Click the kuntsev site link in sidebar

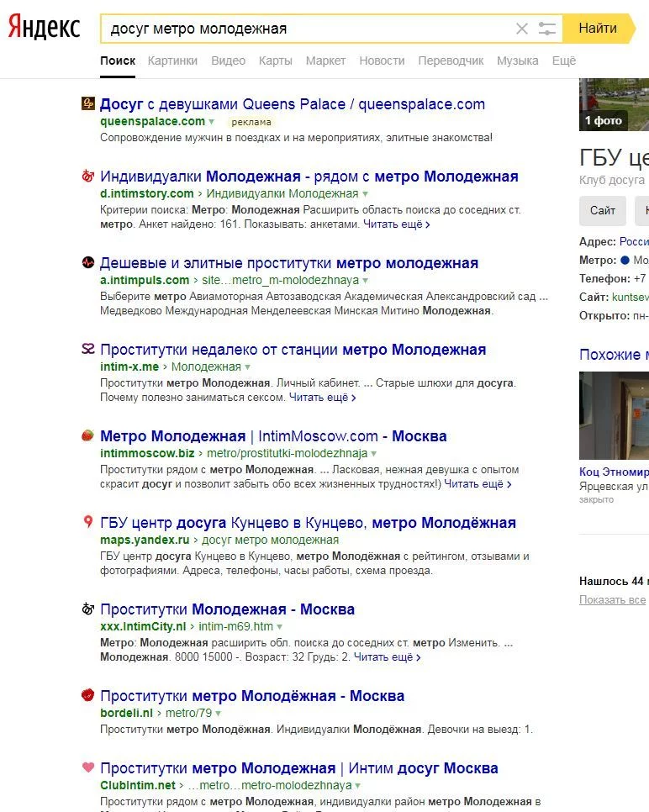[631, 297]
